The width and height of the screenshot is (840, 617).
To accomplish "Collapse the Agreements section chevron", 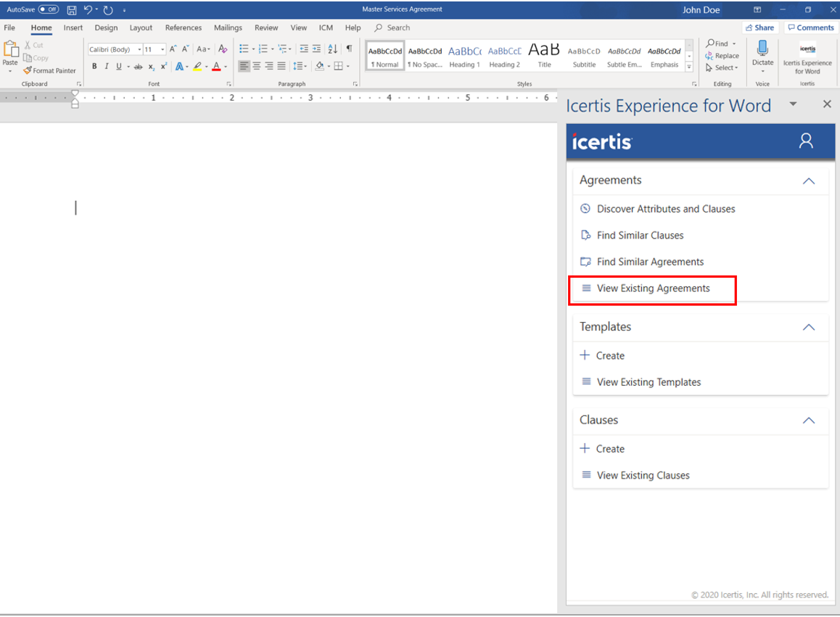I will [x=809, y=181].
